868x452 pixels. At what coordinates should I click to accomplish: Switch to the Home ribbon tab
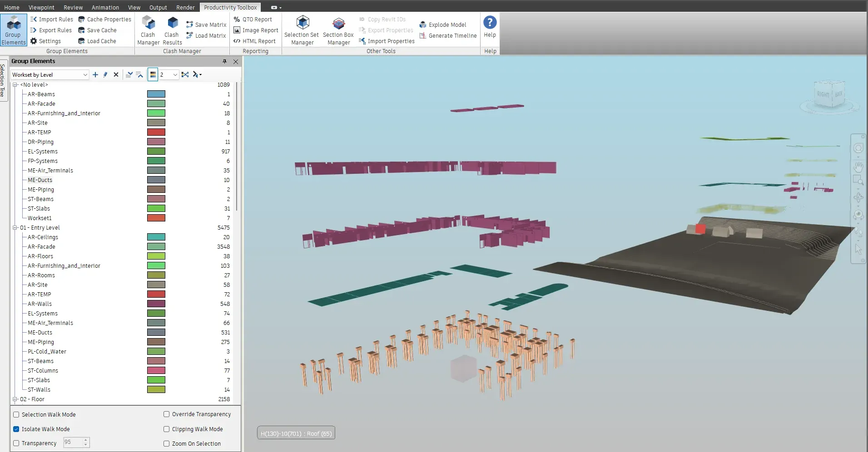click(x=12, y=7)
